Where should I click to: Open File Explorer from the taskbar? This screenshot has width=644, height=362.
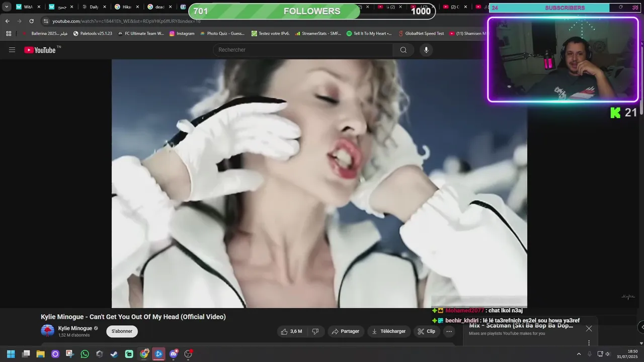41,354
